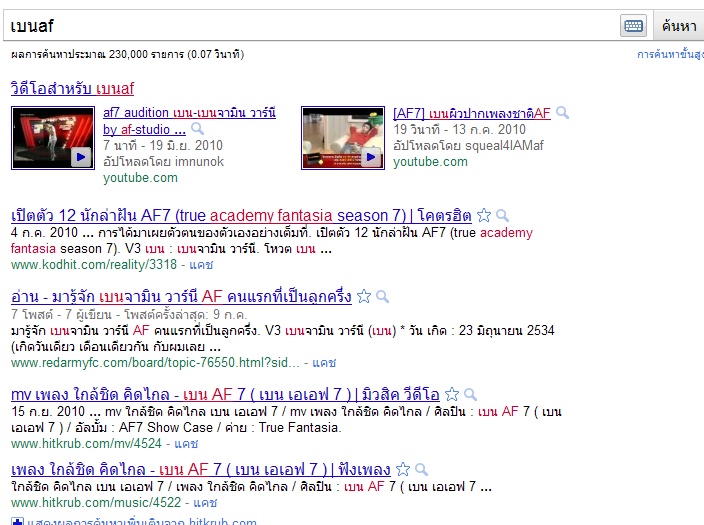
Task: Open cached link for hitkrub.com/mv/4524
Action: pyautogui.click(x=186, y=444)
